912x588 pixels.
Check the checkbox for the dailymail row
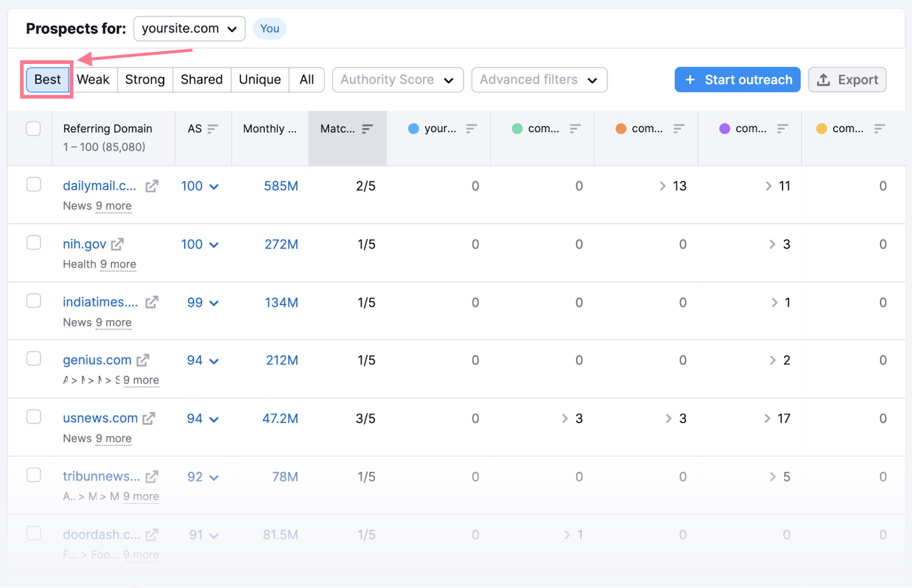coord(34,184)
